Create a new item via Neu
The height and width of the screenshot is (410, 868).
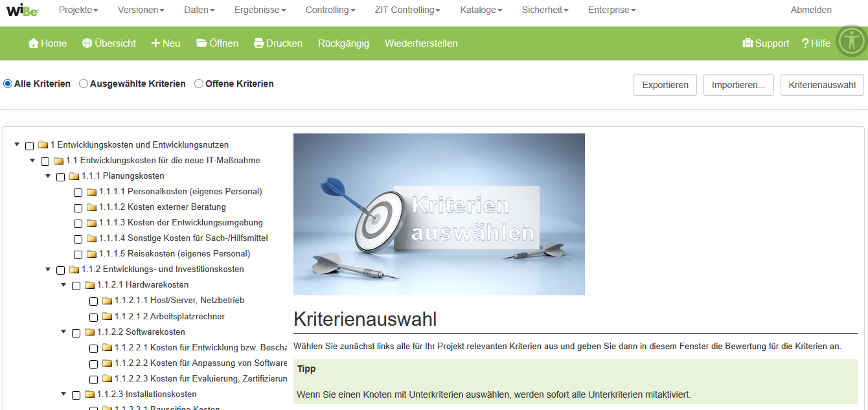[x=165, y=43]
